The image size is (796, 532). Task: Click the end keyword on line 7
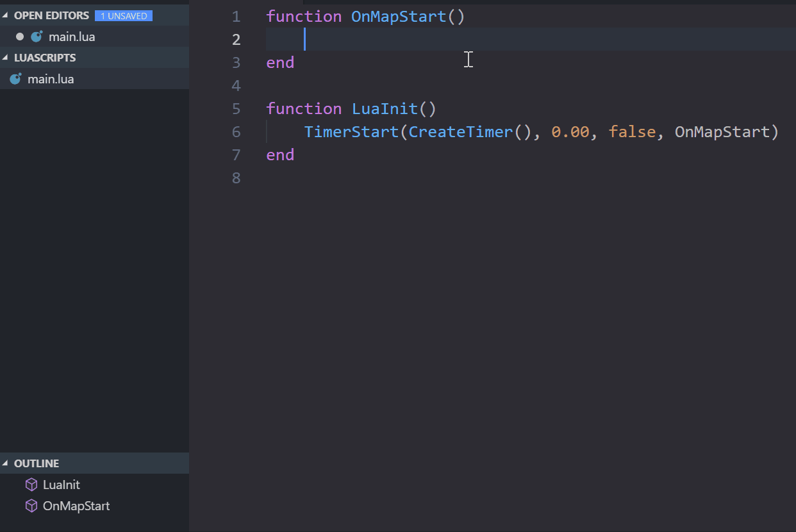[x=280, y=155]
